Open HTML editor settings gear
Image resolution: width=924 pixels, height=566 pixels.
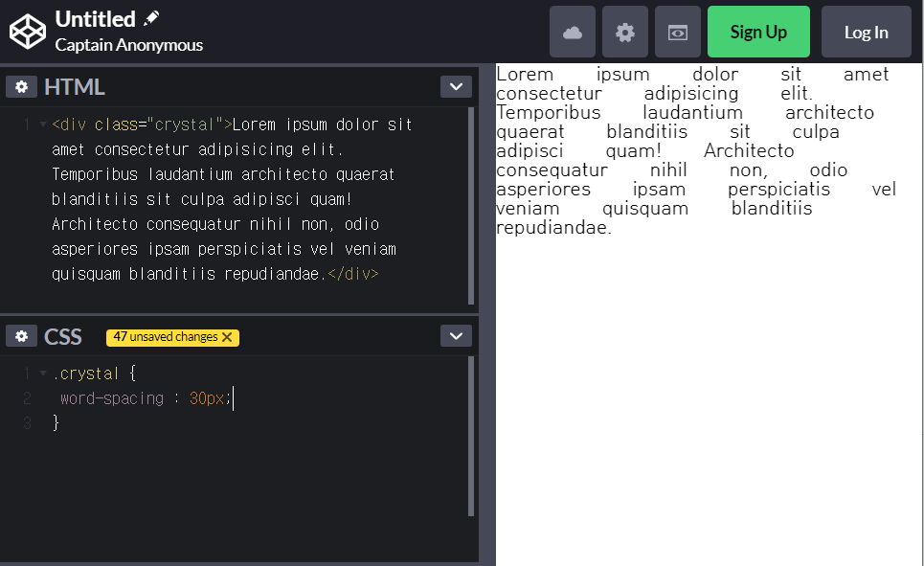(x=21, y=86)
